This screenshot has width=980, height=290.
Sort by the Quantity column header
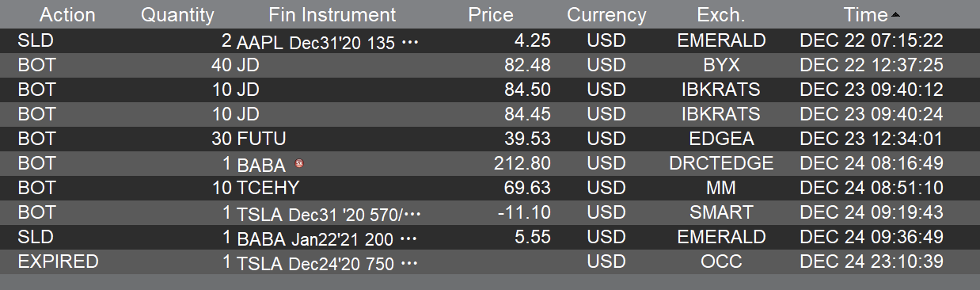click(x=177, y=15)
